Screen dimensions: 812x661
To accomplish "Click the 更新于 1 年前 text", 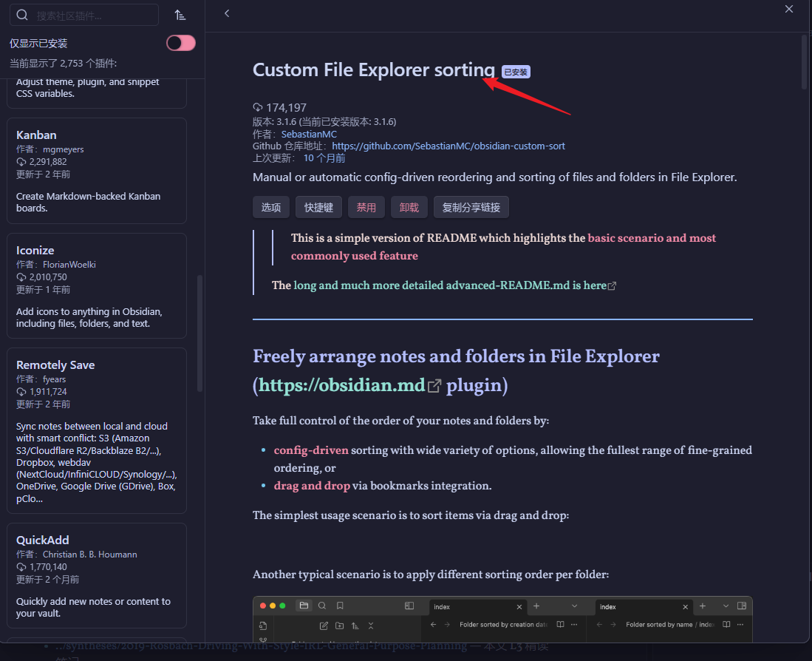I will (43, 290).
